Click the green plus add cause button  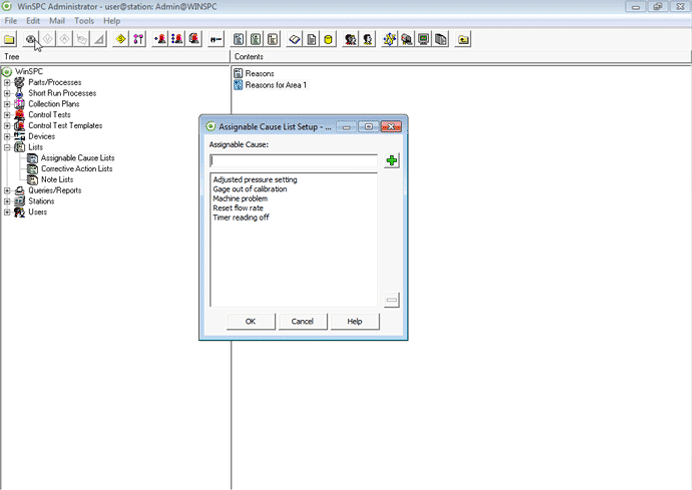point(391,161)
